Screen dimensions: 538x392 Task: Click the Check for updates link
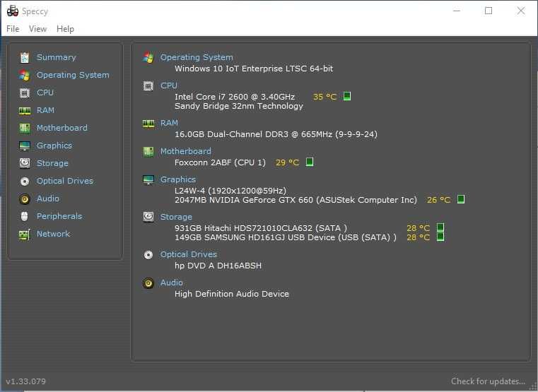coord(488,381)
